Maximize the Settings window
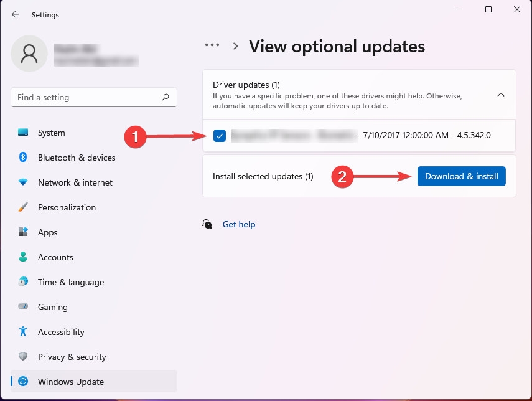 pyautogui.click(x=488, y=9)
